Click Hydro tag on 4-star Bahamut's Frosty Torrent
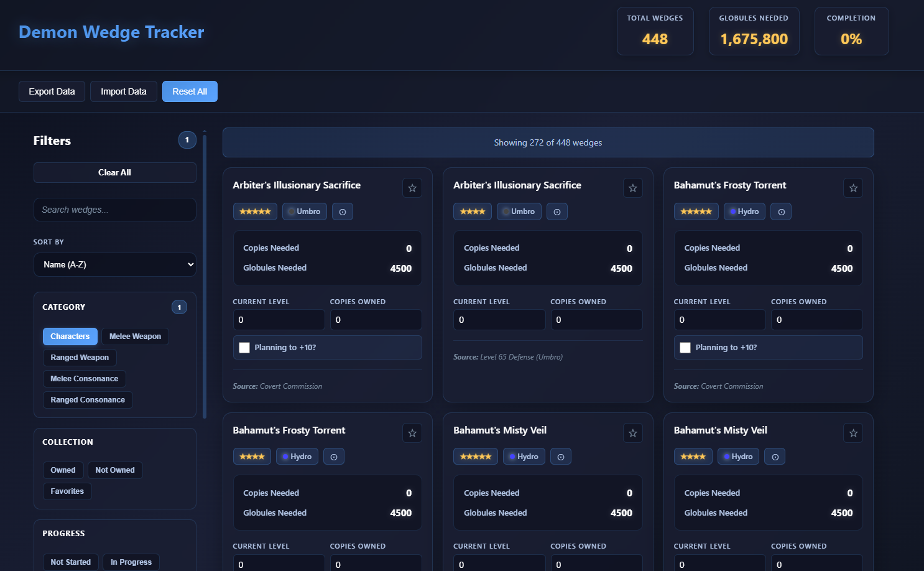The image size is (924, 571). point(297,457)
